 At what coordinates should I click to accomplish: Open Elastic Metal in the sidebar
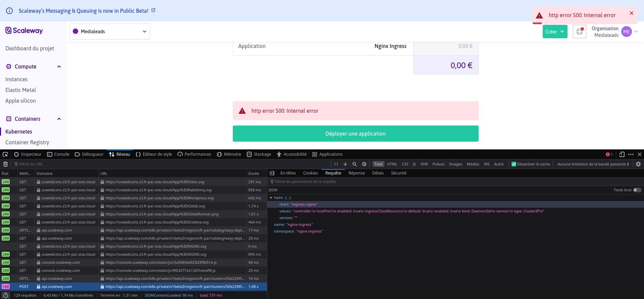coord(21,90)
